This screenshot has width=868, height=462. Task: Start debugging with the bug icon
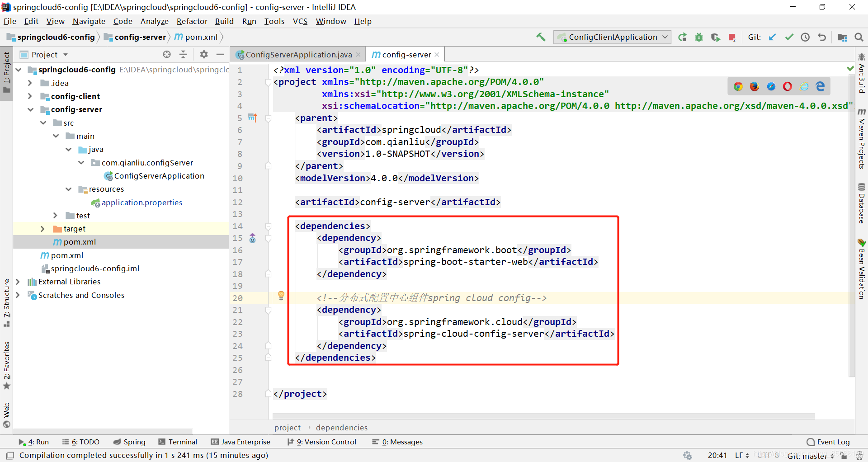tap(699, 37)
